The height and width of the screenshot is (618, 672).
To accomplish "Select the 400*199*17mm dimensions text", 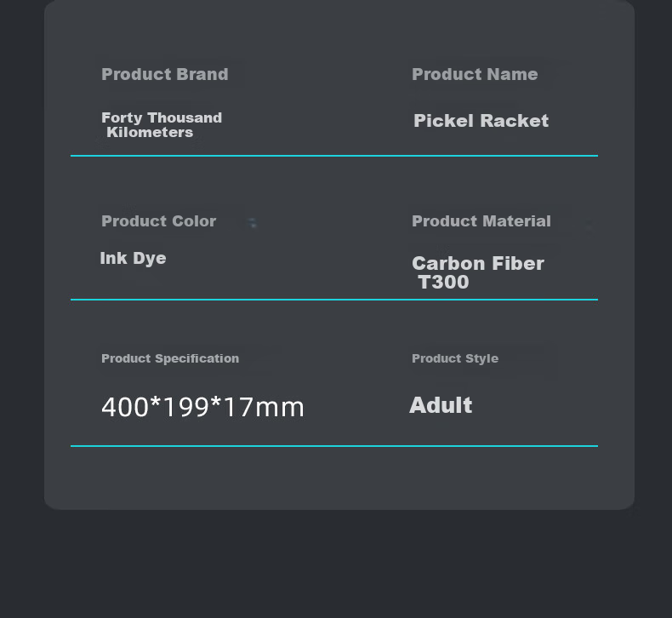I will [202, 407].
